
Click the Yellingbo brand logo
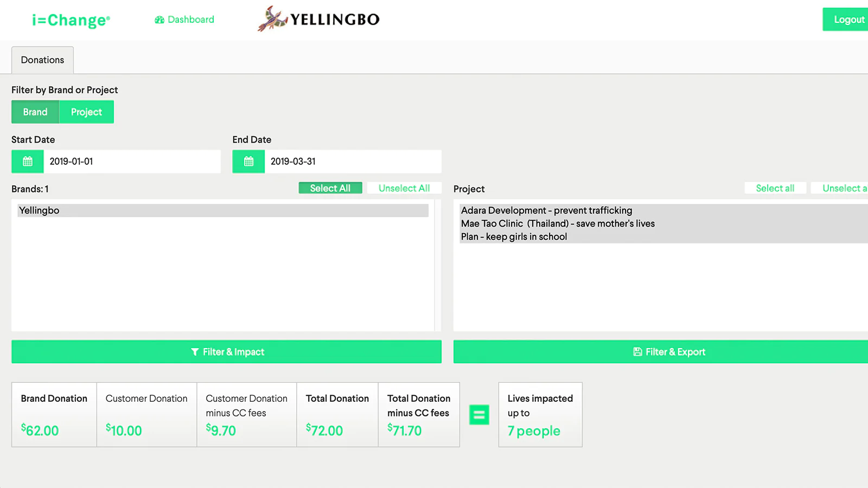coord(318,19)
